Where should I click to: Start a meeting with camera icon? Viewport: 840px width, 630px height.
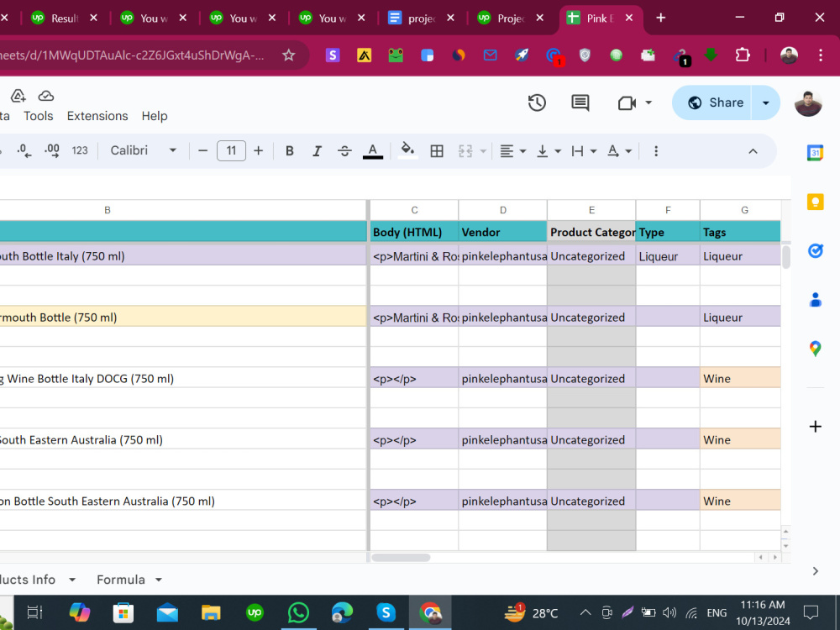tap(627, 102)
